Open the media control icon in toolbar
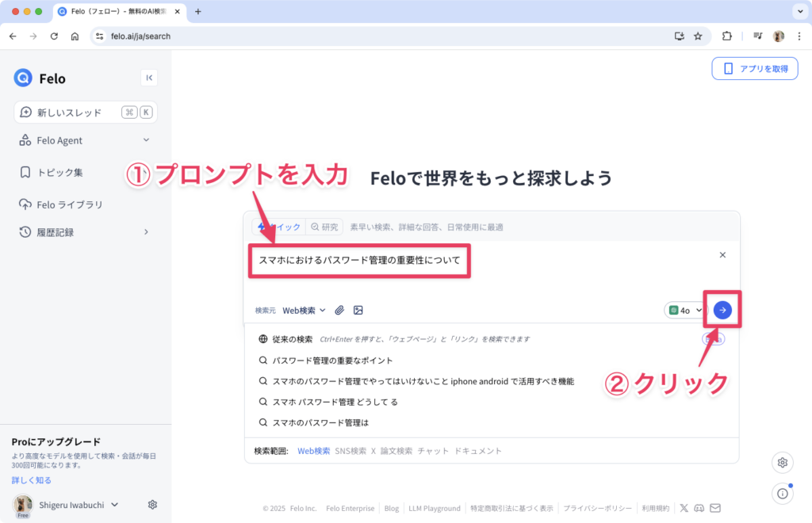 (757, 36)
